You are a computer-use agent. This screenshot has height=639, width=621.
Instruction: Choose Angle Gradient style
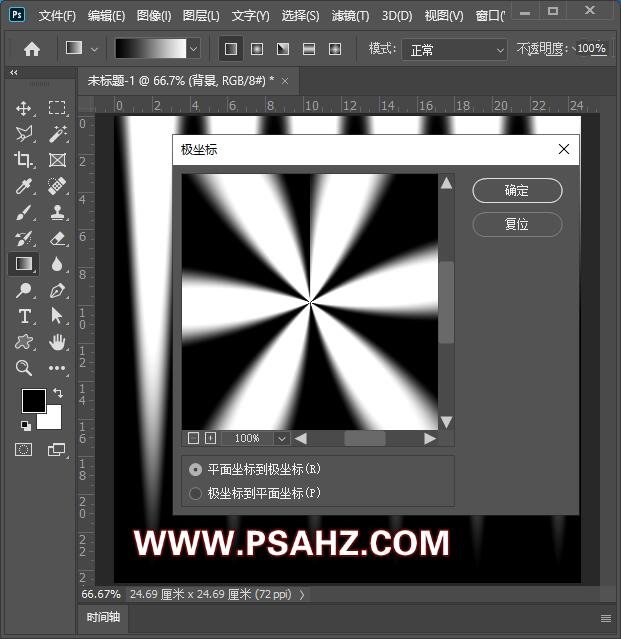283,49
